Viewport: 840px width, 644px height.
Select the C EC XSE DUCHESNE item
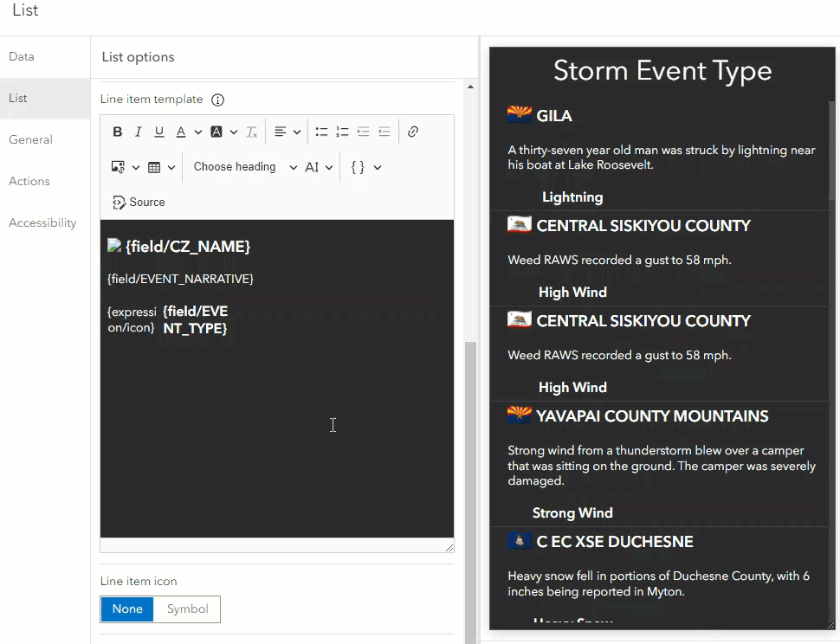[x=659, y=575]
